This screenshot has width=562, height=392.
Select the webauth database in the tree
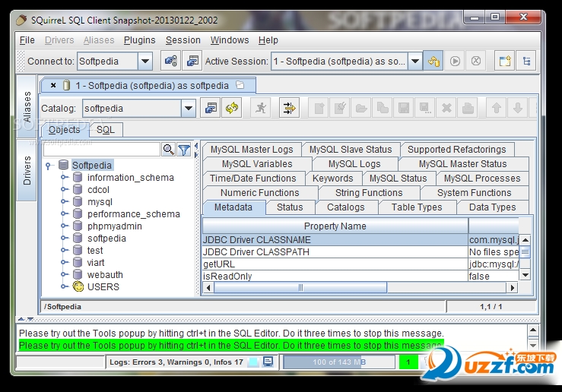pos(105,274)
